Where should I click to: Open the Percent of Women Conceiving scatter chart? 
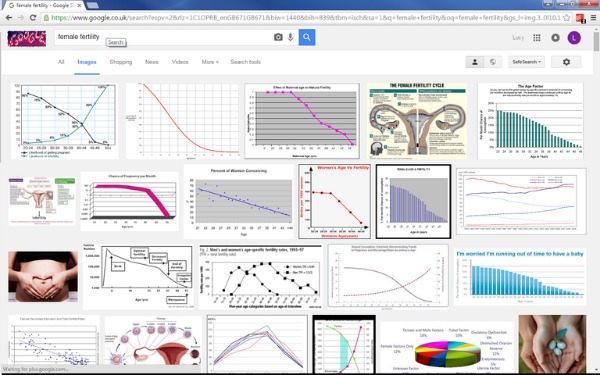pyautogui.click(x=238, y=201)
